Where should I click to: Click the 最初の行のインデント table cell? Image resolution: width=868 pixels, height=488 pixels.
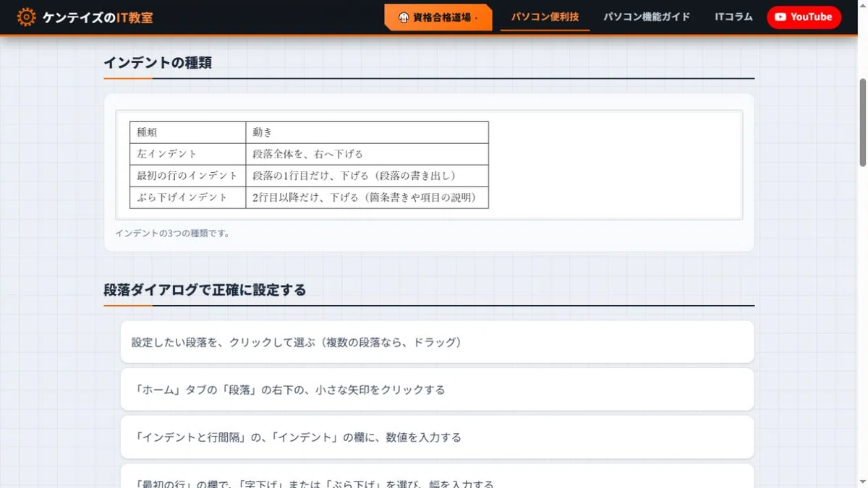point(188,176)
